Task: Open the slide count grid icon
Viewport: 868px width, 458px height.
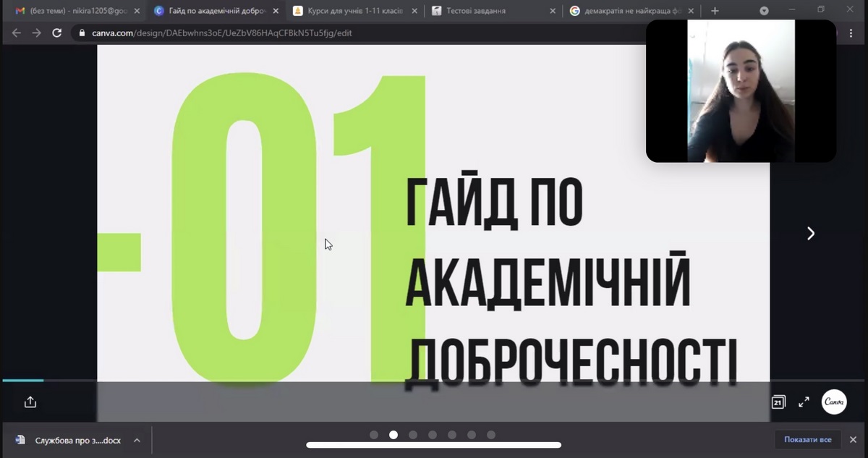Action: pos(778,402)
